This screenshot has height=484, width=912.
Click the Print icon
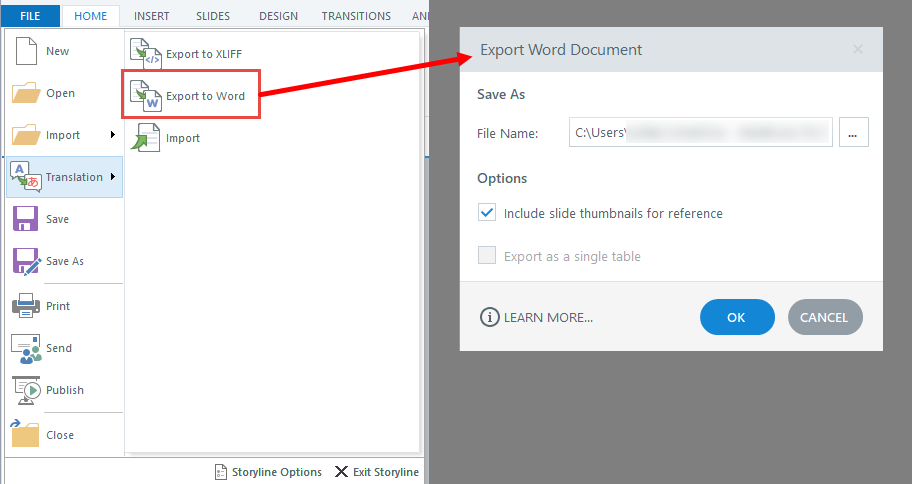[x=26, y=306]
